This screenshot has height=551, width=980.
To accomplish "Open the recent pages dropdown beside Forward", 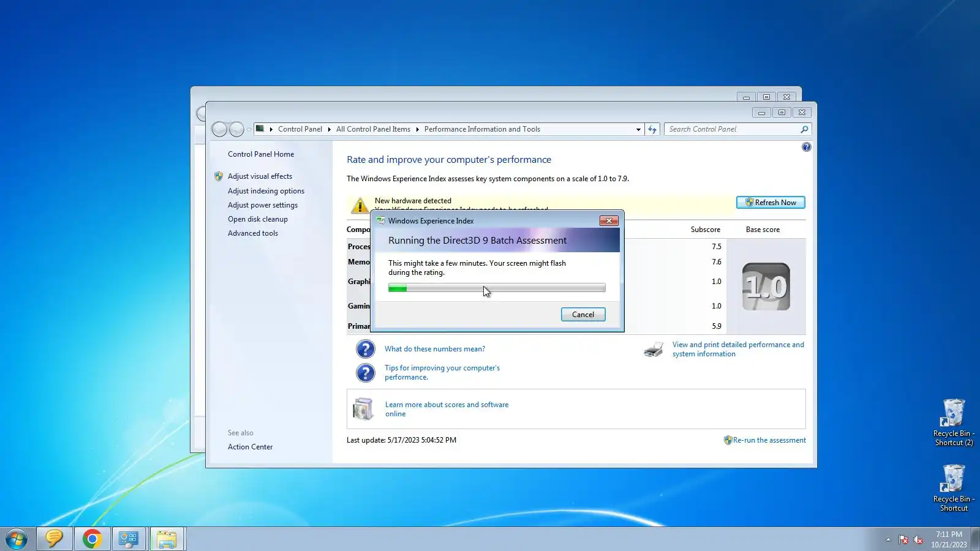I will click(249, 129).
